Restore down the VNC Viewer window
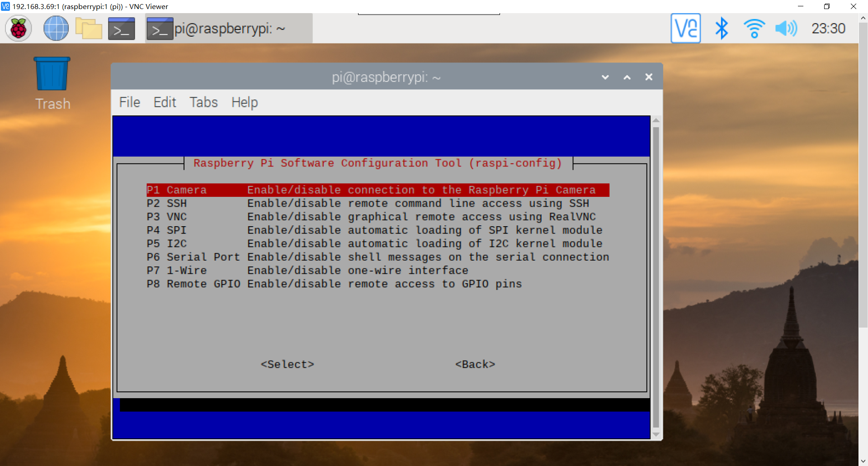This screenshot has height=466, width=868. coord(827,6)
